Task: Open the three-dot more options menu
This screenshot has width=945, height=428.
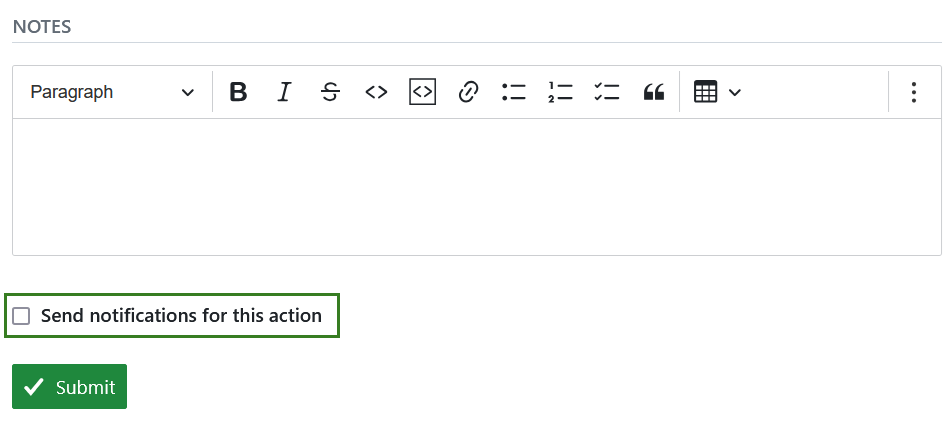Action: click(x=913, y=92)
